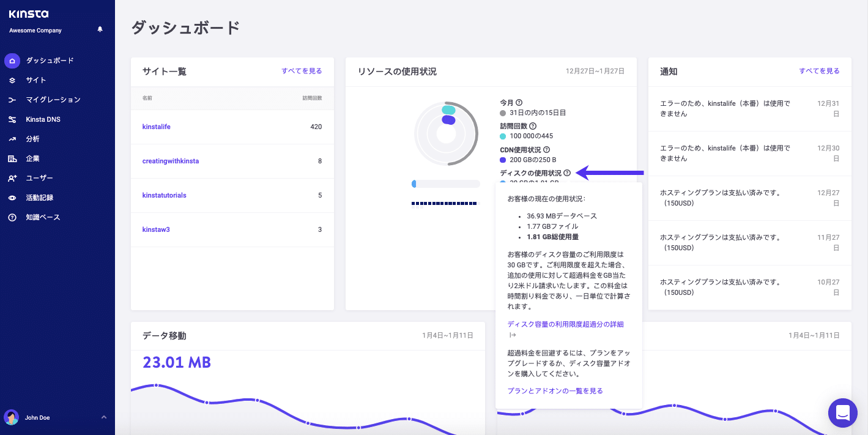Click the 12月30日 error notification

click(750, 154)
